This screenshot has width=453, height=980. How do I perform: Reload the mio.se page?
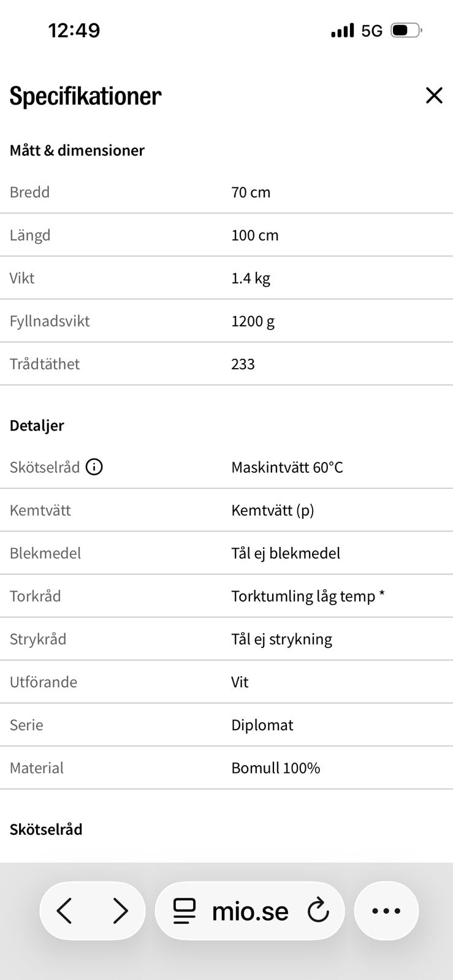(x=318, y=911)
